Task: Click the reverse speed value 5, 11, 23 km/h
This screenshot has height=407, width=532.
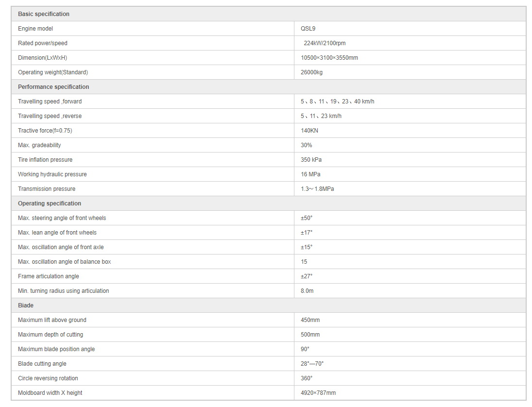Action: [x=321, y=116]
